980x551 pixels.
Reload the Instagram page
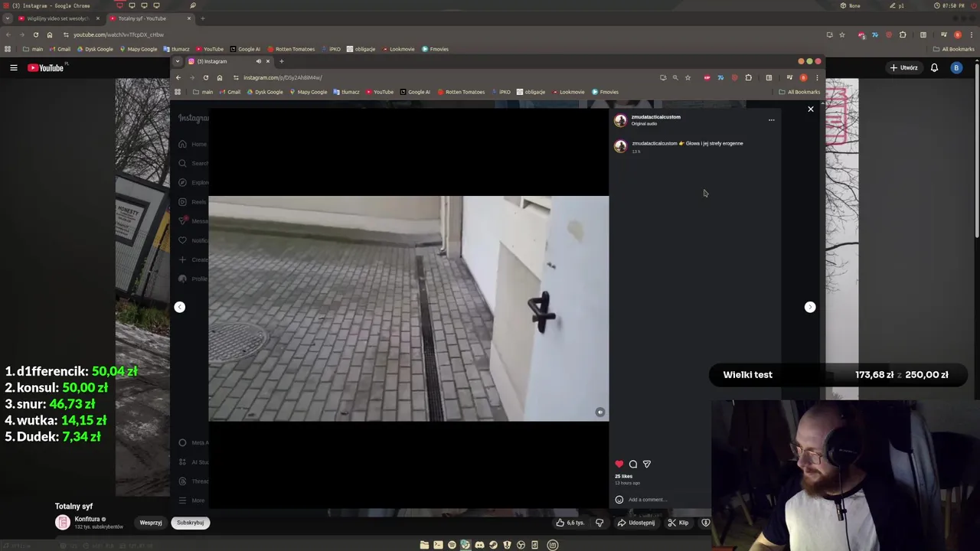point(205,77)
